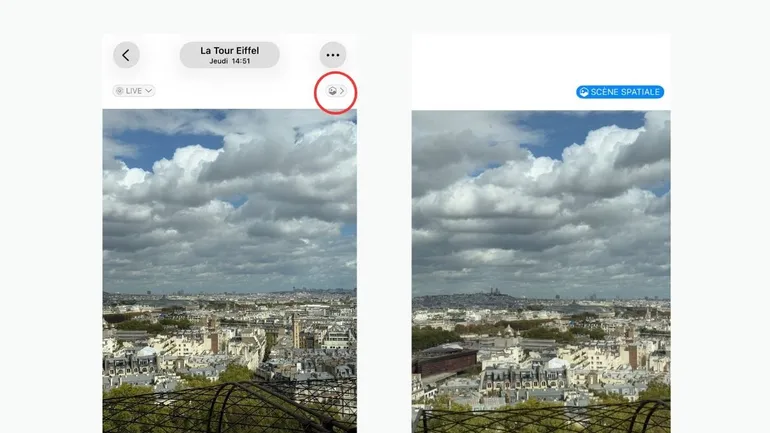Screen dimensions: 770x433
Task: Tap the left Paris skyline photo
Action: [x=230, y=271]
